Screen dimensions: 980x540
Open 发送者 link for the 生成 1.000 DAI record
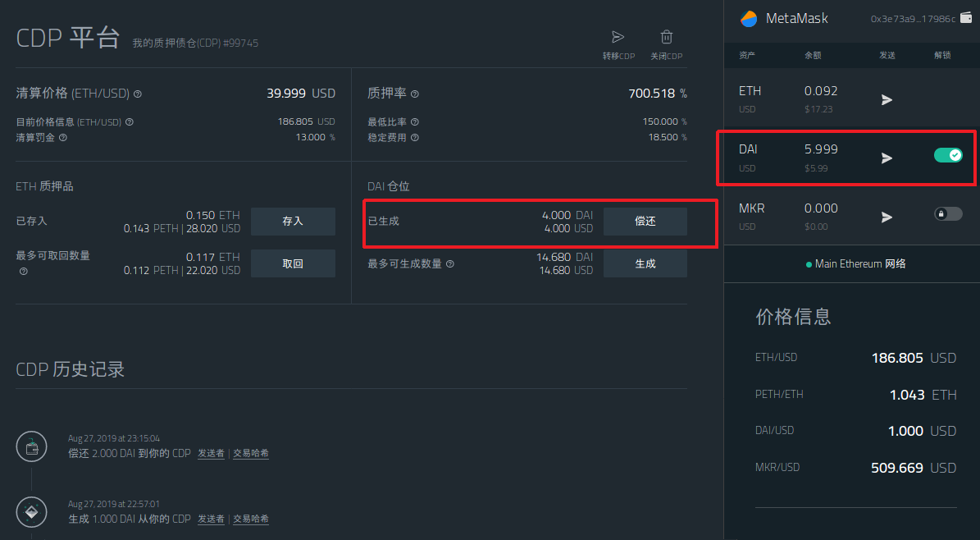point(212,519)
